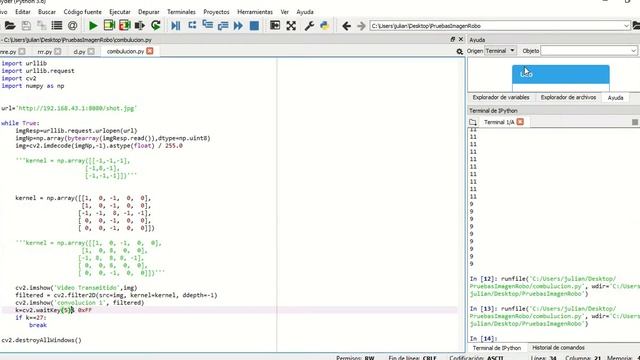Close the combulucion.py tab
640x360 pixels.
150,51
